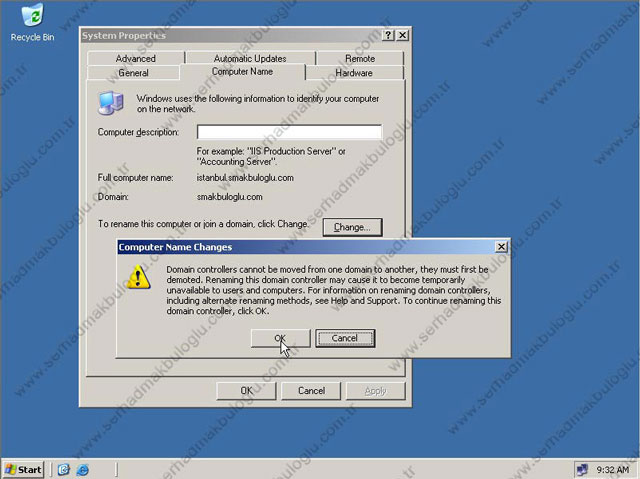Click OK in Computer Name Changes dialog
The height and width of the screenshot is (479, 640).
pos(280,338)
